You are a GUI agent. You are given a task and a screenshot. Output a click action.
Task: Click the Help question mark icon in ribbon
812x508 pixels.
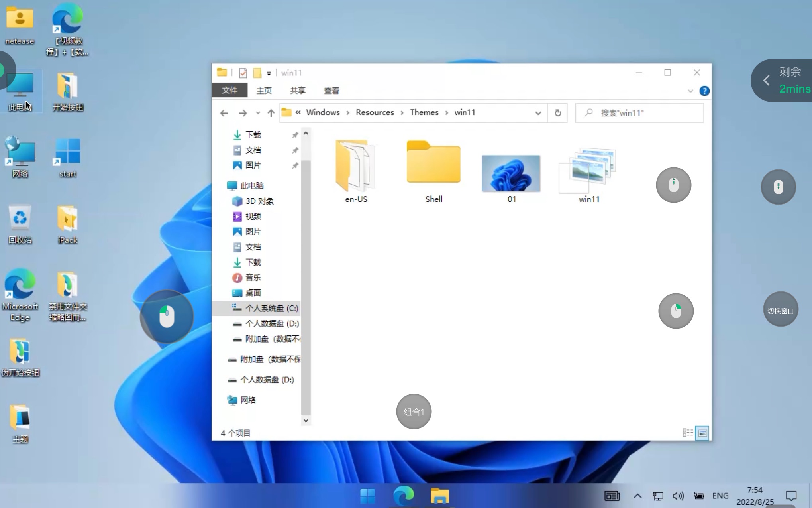(704, 91)
